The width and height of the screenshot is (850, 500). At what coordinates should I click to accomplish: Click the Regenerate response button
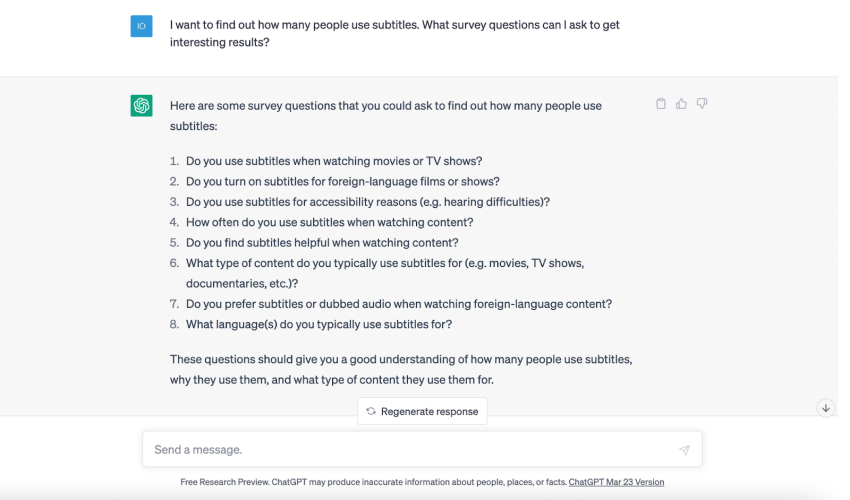pos(422,411)
